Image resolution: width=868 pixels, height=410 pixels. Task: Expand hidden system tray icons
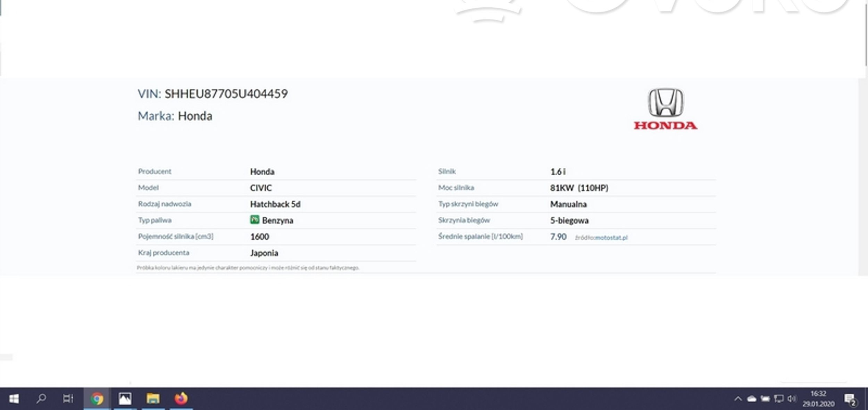click(x=738, y=399)
